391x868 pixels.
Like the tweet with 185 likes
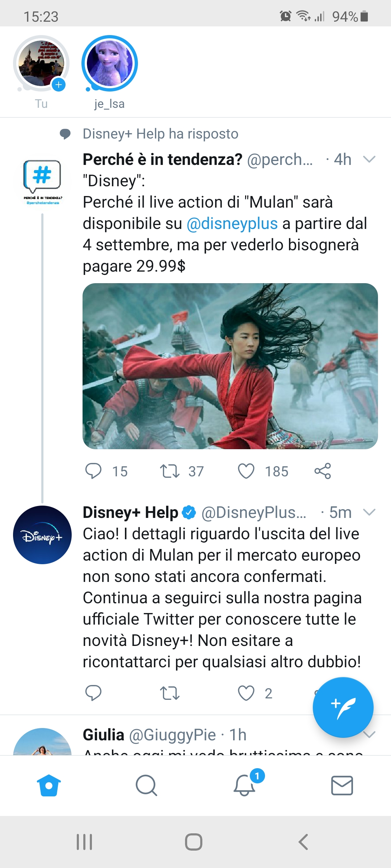click(246, 471)
